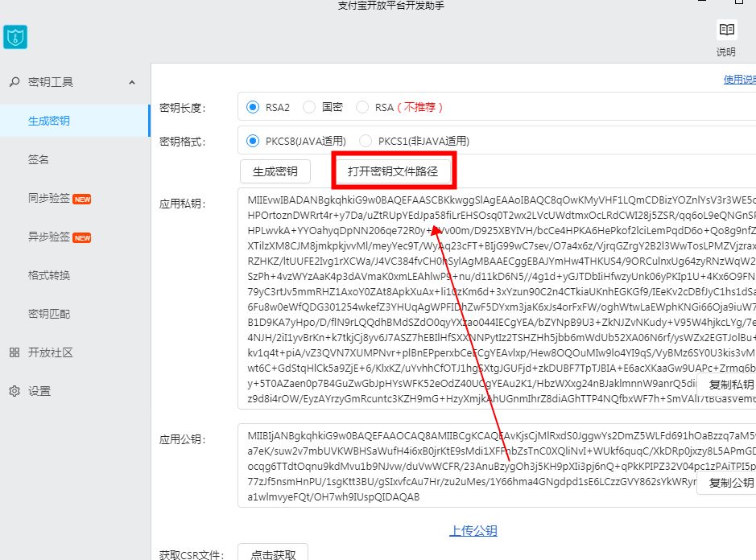Screen dimensions: 756x560
Task: Collapse the 密钥工具 section chevron
Action: click(x=131, y=82)
